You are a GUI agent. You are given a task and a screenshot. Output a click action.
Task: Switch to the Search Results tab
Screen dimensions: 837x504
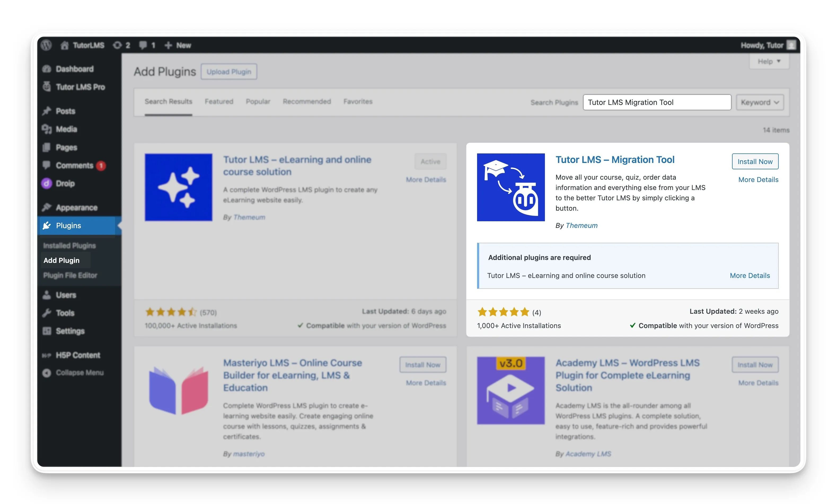click(x=169, y=101)
